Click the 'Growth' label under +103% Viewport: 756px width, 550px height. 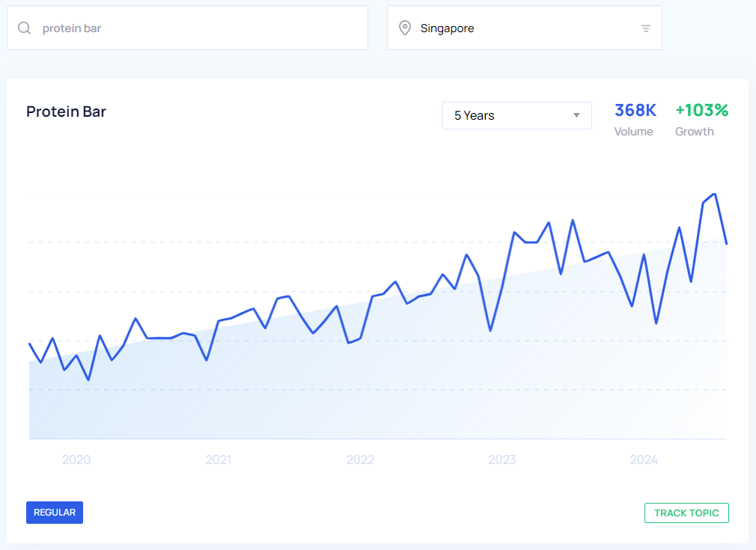click(695, 132)
